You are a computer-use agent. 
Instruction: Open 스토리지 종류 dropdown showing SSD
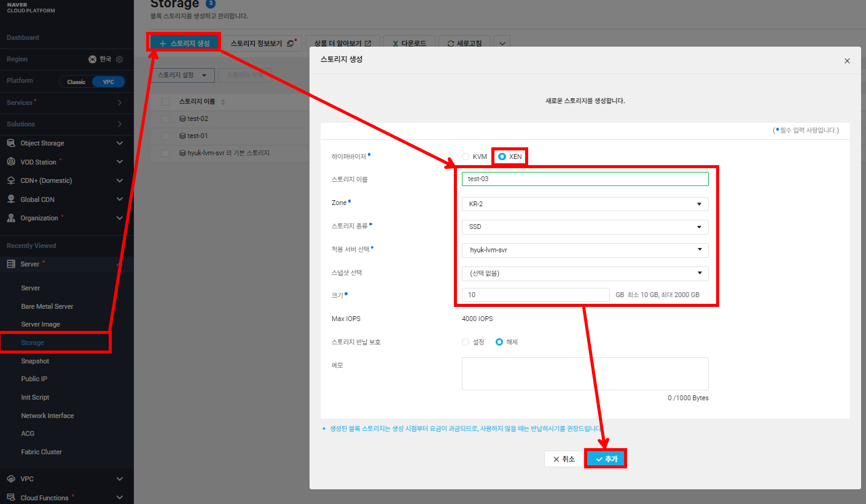(585, 227)
